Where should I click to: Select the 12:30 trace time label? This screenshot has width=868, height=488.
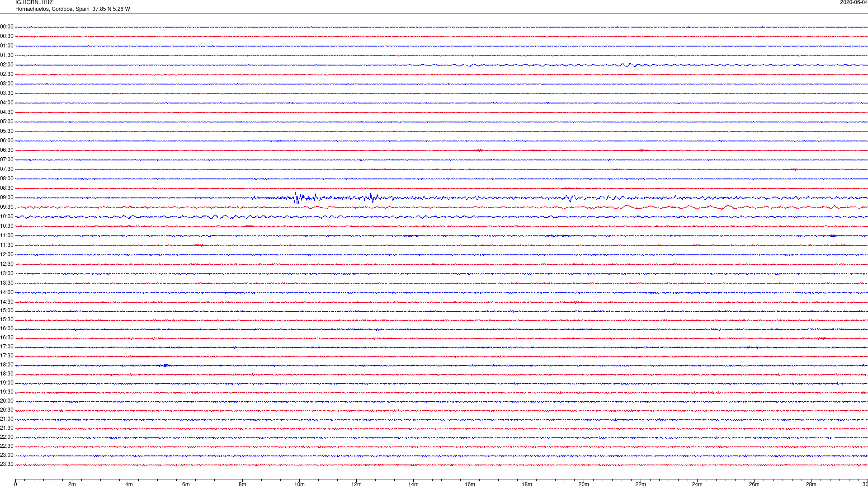(7, 264)
